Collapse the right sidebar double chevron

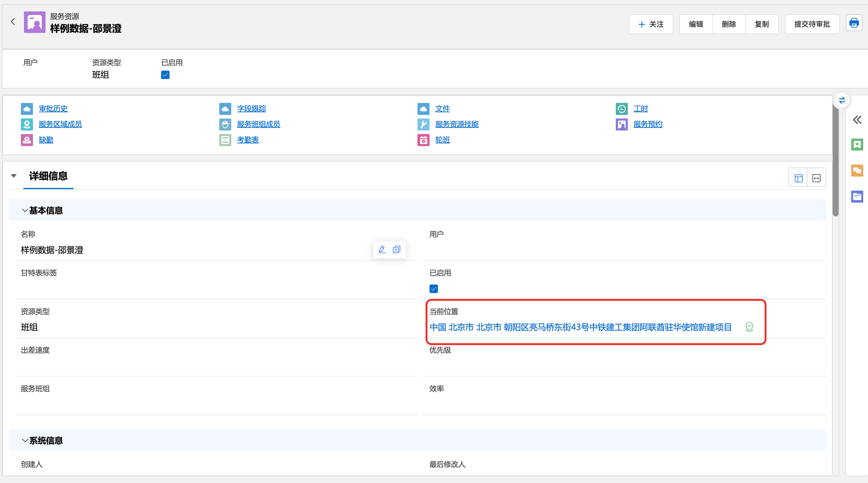(x=857, y=120)
